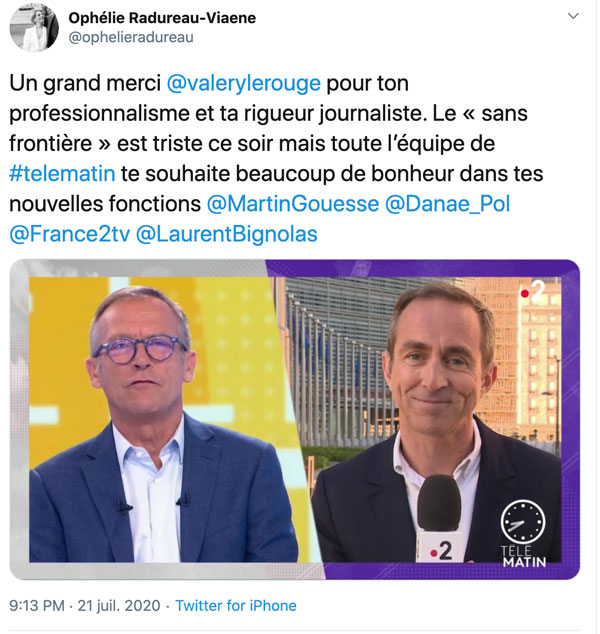Viewport: 600px width, 634px height.
Task: Open the #telematin hashtag
Action: 62,174
